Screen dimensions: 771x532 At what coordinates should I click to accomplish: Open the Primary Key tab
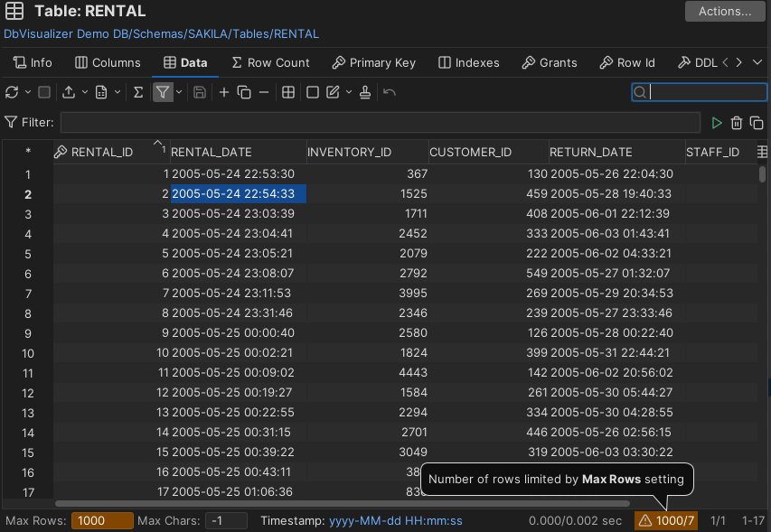(373, 62)
